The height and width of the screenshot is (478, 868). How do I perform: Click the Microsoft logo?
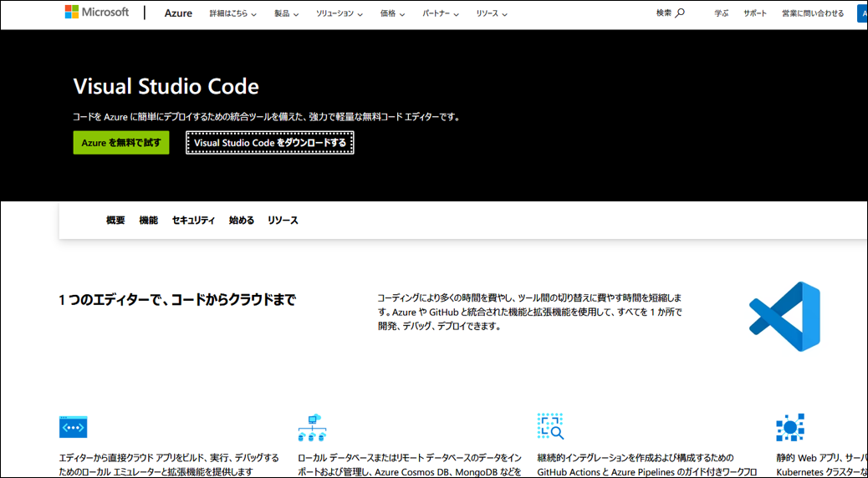click(96, 13)
